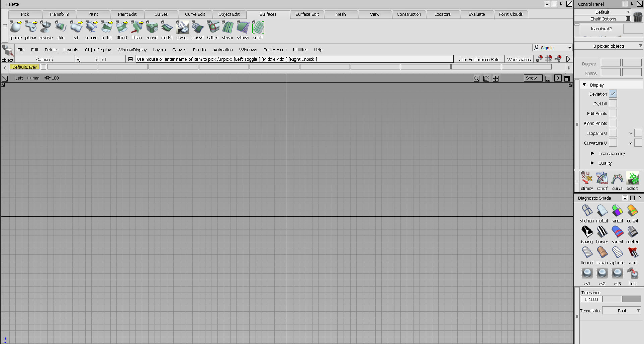Switch to the Curves shelf tab
This screenshot has width=644, height=344.
tap(161, 14)
